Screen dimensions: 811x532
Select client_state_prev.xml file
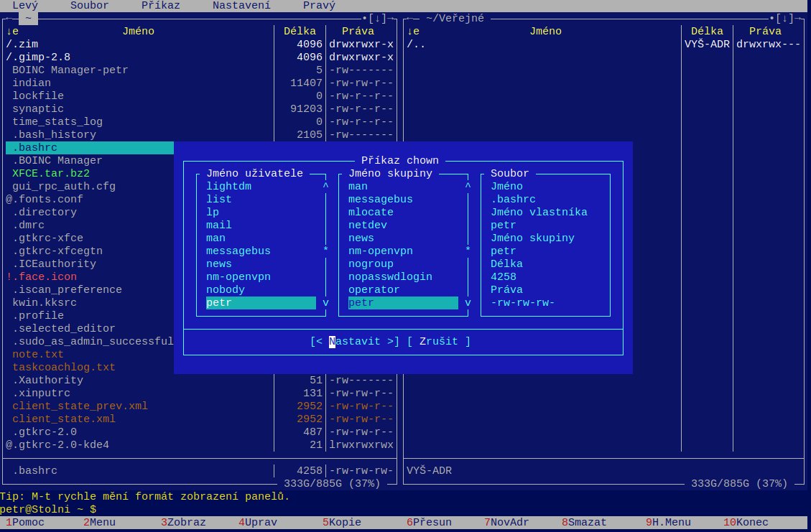pos(80,406)
